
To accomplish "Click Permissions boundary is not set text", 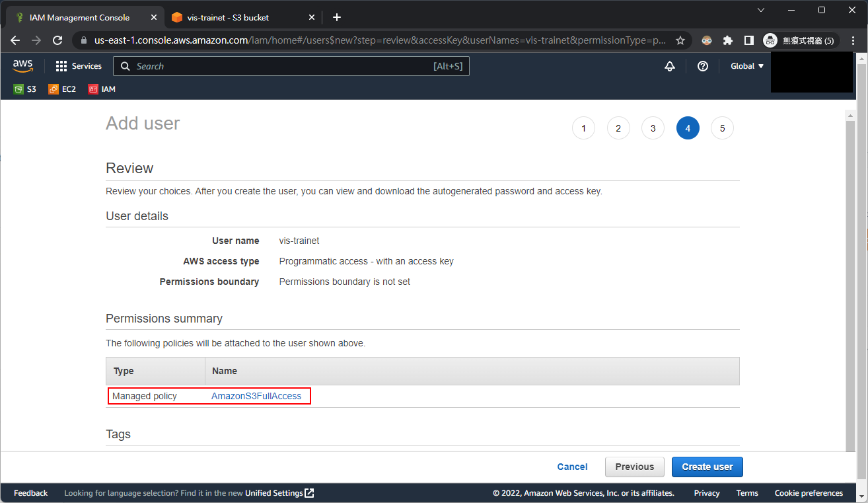I will (345, 282).
